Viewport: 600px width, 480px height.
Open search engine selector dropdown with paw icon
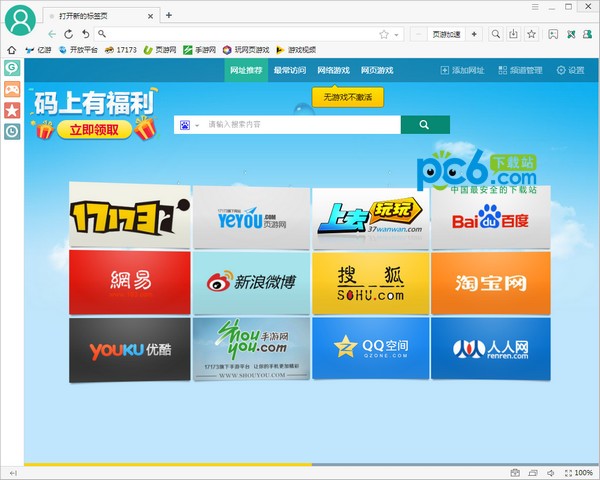(x=189, y=125)
